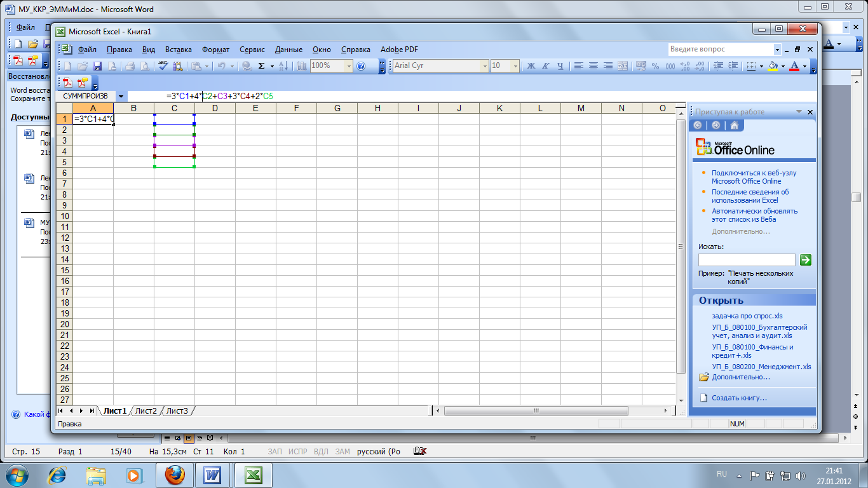Click the Save (floppy disk) icon in Excel
The height and width of the screenshot is (488, 868).
(x=97, y=65)
